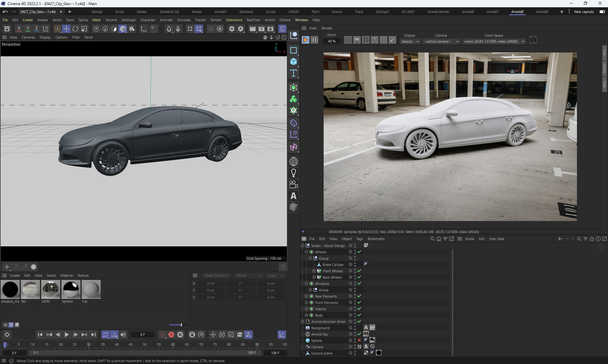The image size is (608, 364).
Task: Expand the Body object in hierarchy
Action: (x=306, y=315)
